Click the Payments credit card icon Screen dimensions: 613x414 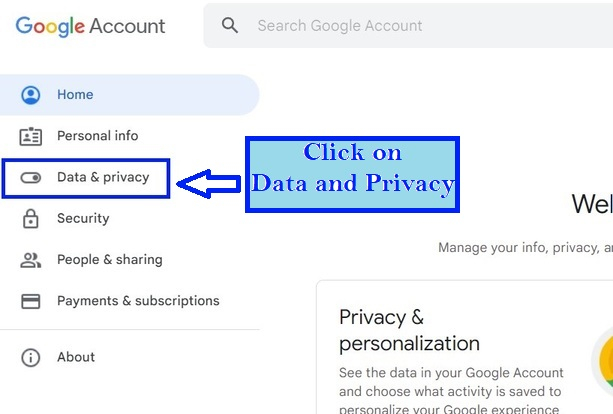(31, 301)
